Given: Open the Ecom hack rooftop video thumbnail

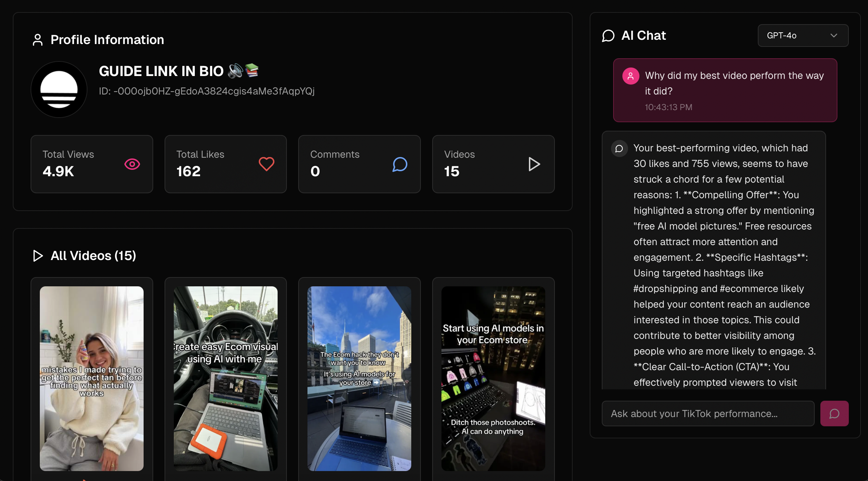Looking at the screenshot, I should coord(359,378).
